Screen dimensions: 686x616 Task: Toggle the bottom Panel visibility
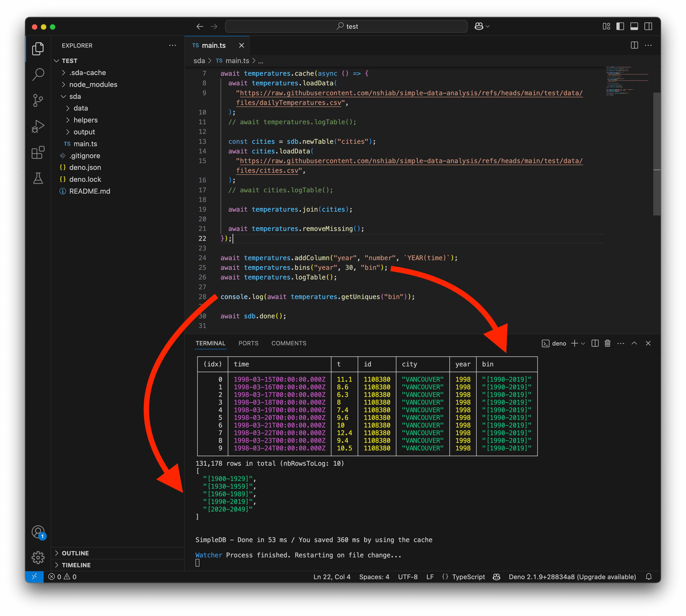(x=634, y=27)
